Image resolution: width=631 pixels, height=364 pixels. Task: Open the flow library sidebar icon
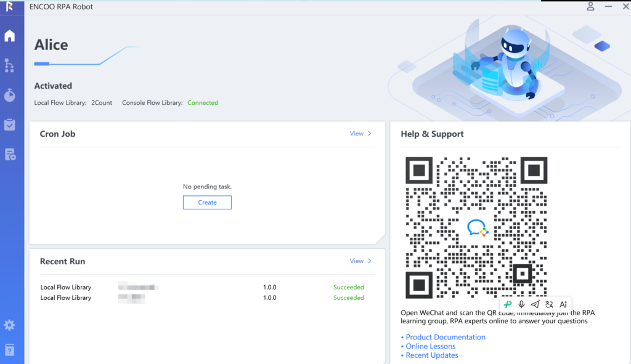(x=10, y=65)
